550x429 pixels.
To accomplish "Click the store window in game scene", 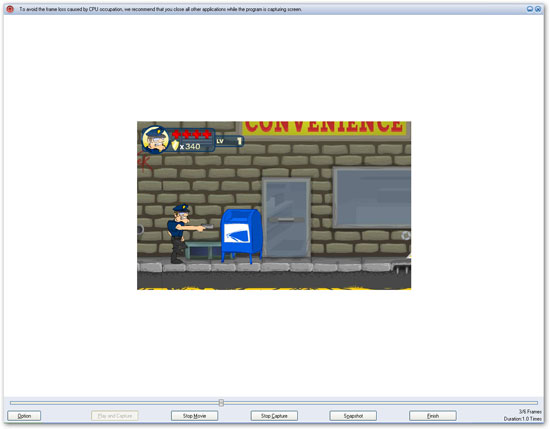I will [372, 197].
